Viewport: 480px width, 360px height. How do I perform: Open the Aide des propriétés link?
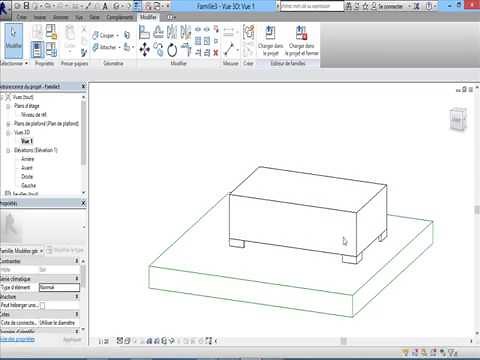(17, 339)
